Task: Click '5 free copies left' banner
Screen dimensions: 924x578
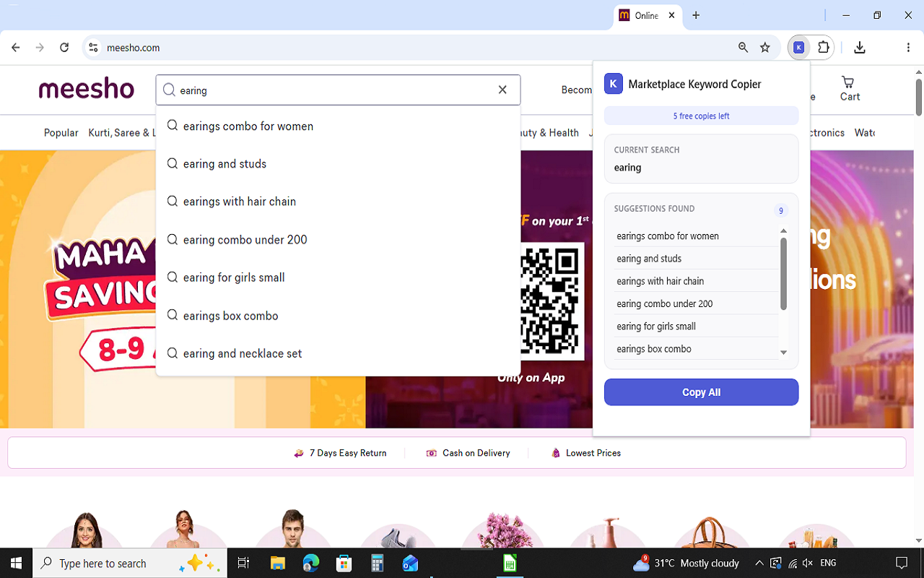Action: coord(701,116)
